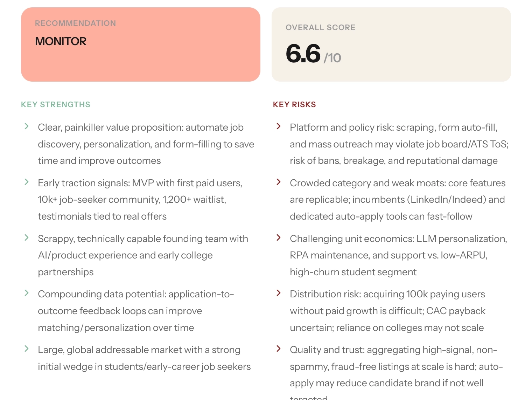
Task: Click the KEY RISKS heading
Action: pyautogui.click(x=294, y=104)
